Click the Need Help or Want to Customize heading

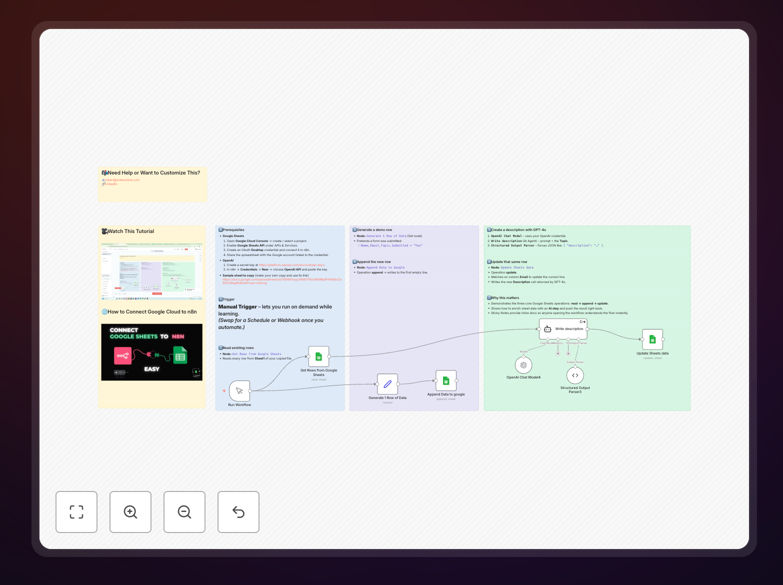coord(151,173)
